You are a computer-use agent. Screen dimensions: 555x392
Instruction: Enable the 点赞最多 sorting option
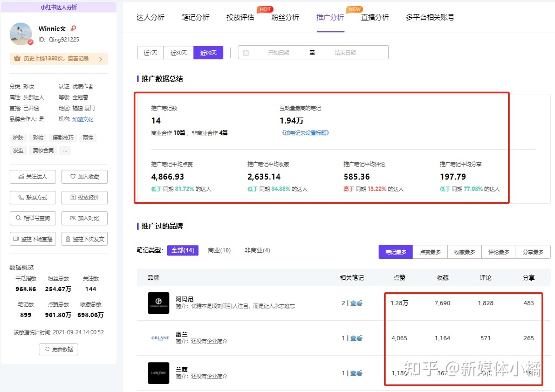point(430,251)
